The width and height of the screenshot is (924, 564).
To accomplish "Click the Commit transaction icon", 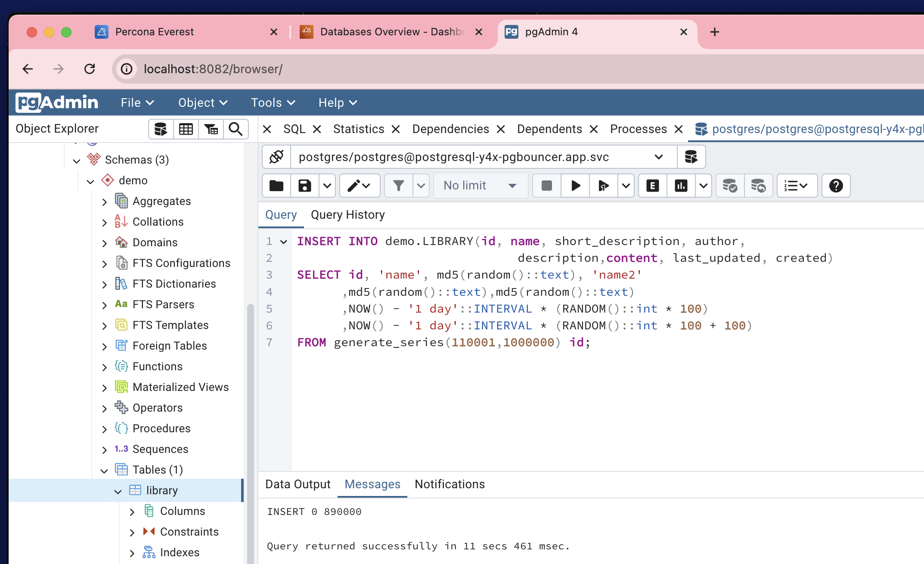I will pyautogui.click(x=730, y=186).
